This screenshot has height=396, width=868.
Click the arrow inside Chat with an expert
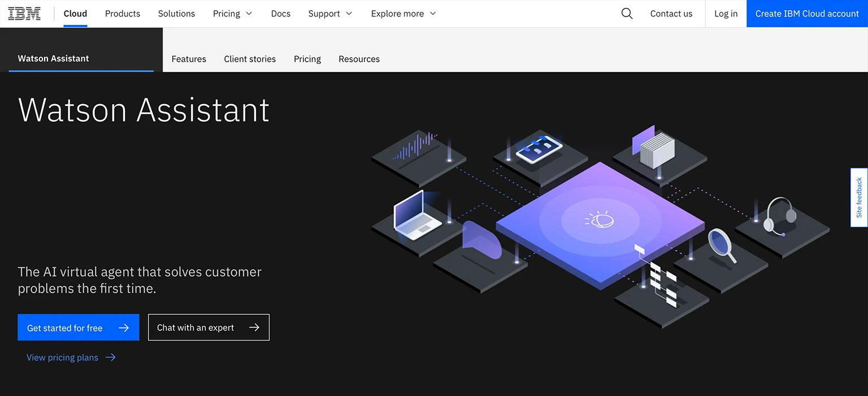click(254, 328)
